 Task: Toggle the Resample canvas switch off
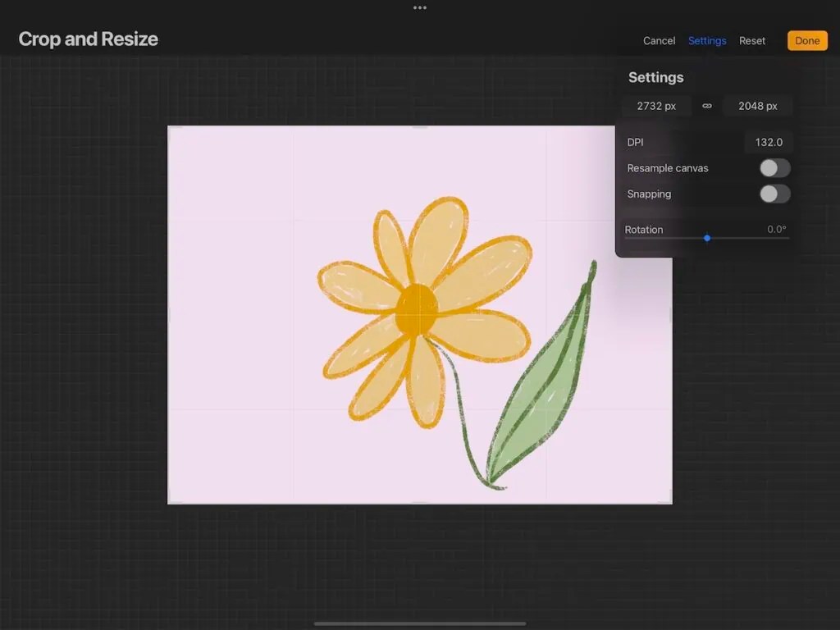click(772, 167)
